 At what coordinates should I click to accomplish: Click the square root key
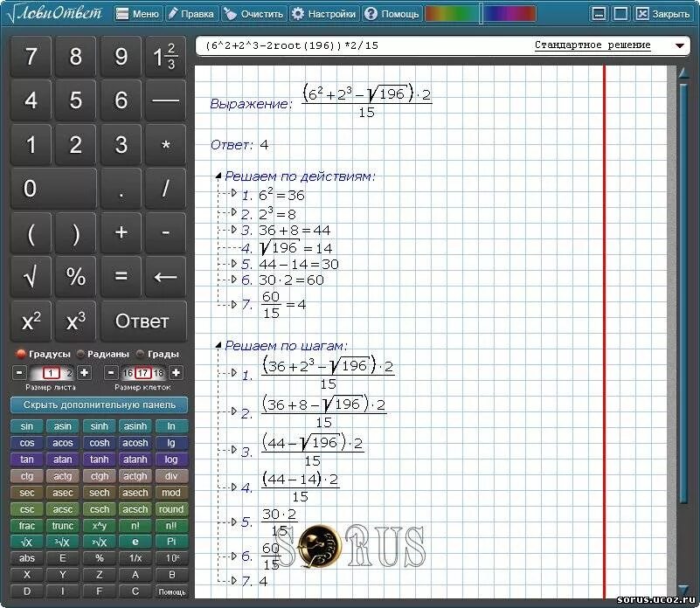click(x=31, y=277)
